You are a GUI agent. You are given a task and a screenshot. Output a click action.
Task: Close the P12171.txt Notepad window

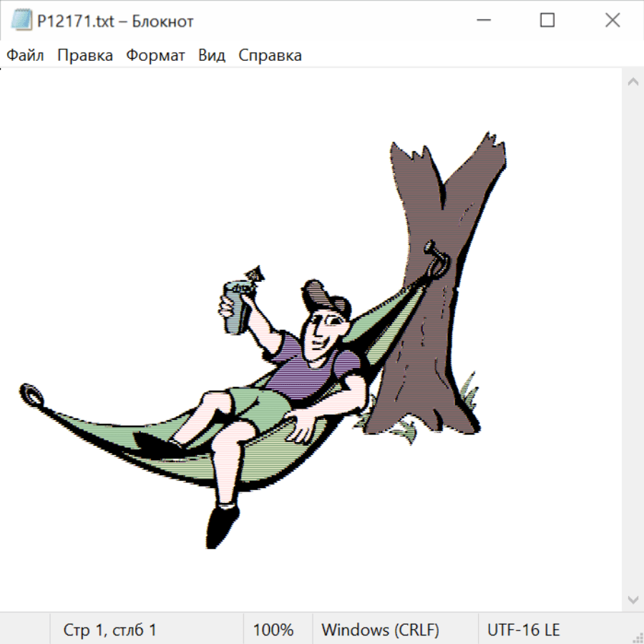tap(613, 21)
